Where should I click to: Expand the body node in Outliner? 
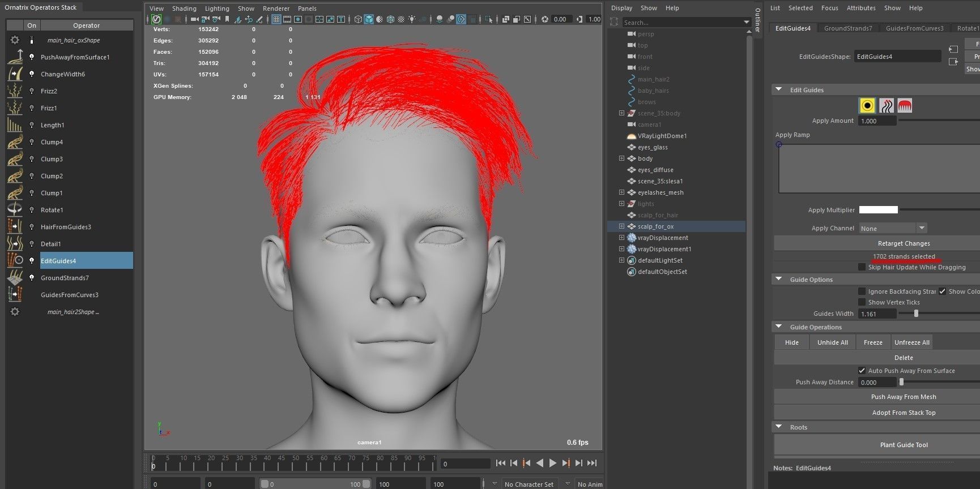[x=621, y=158]
